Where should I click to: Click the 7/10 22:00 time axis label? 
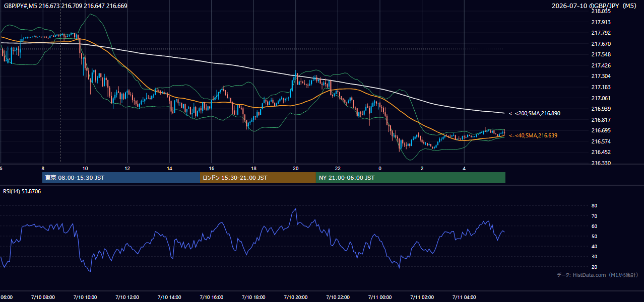(338, 297)
